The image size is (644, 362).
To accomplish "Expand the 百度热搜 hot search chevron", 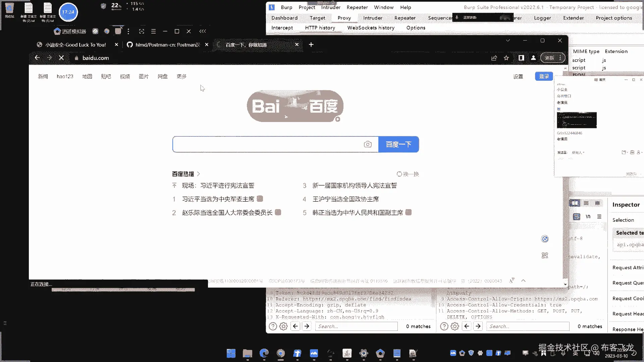I will tap(199, 174).
